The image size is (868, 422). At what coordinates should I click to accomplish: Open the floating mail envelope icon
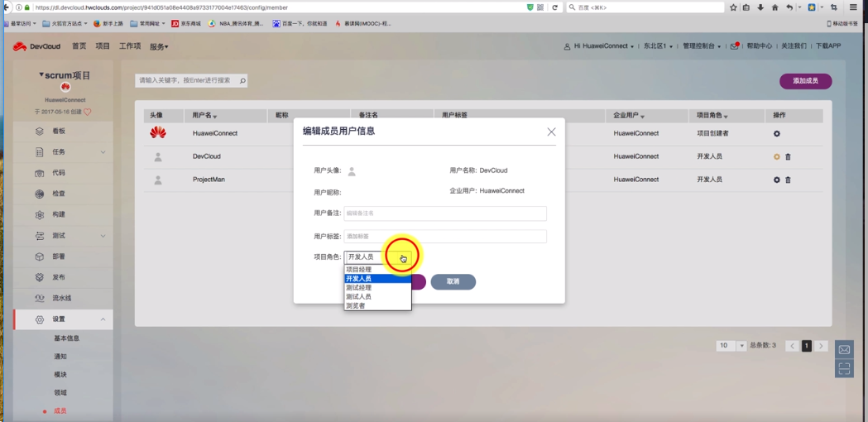tap(844, 349)
